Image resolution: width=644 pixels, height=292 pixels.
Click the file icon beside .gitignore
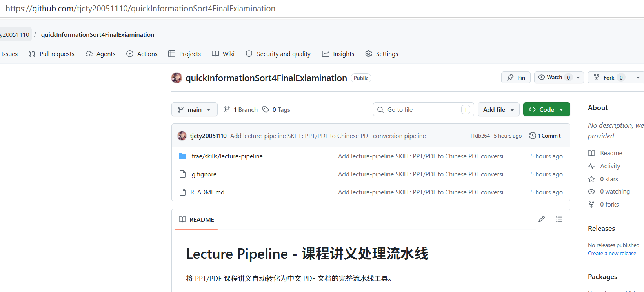pos(182,174)
